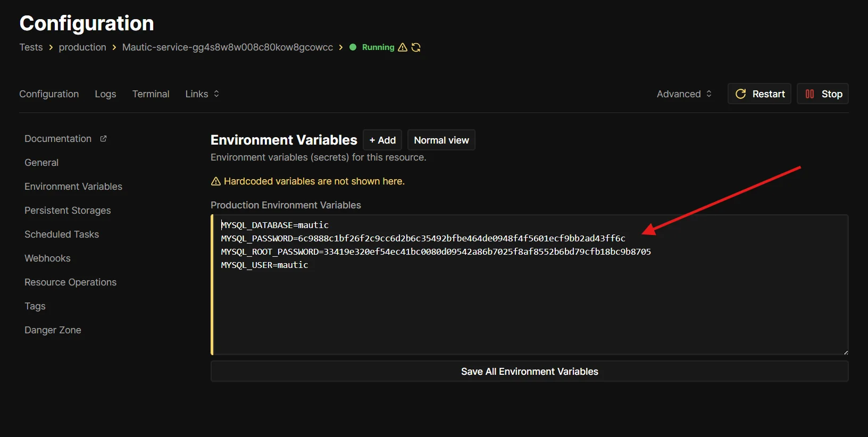The image size is (868, 437).
Task: Go to Danger Zone
Action: click(x=53, y=330)
